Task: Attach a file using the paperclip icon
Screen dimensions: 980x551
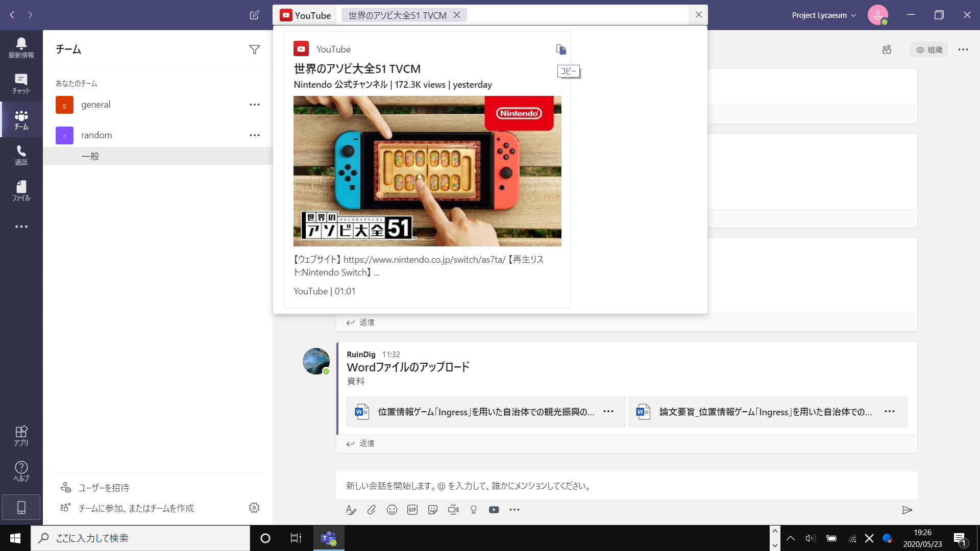Action: coord(372,509)
